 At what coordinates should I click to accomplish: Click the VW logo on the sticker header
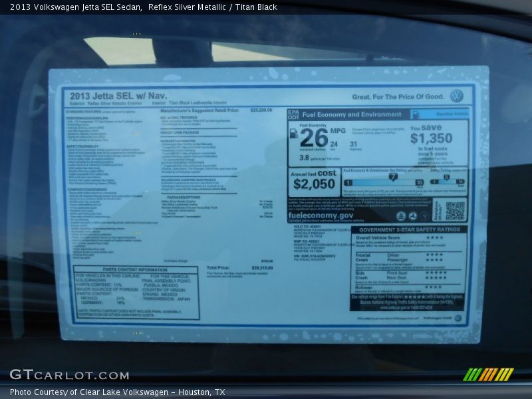click(457, 96)
